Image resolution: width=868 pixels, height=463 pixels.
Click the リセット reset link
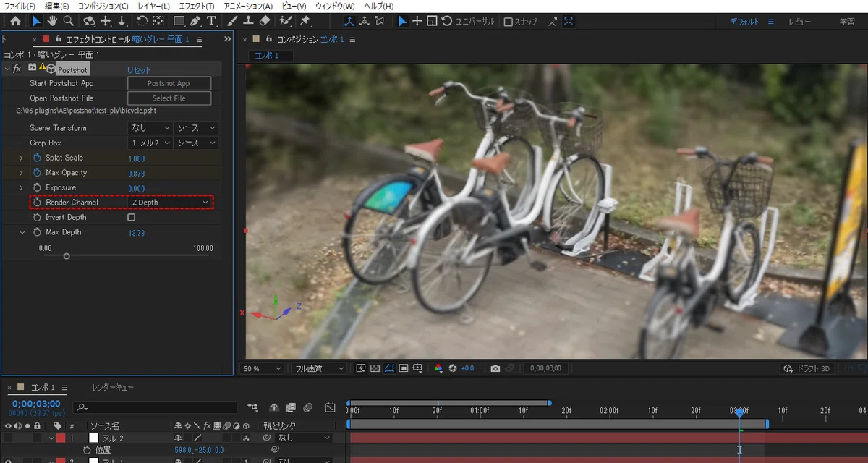click(139, 69)
